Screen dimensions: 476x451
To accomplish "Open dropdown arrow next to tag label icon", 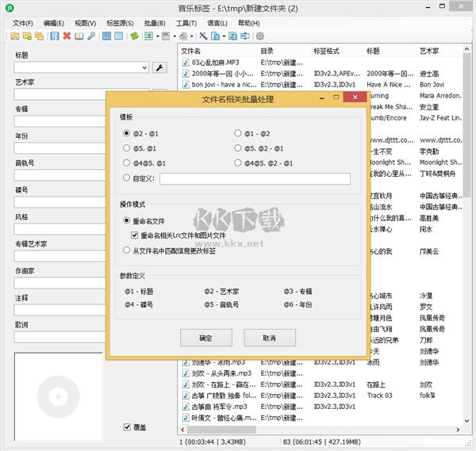I will (191, 36).
